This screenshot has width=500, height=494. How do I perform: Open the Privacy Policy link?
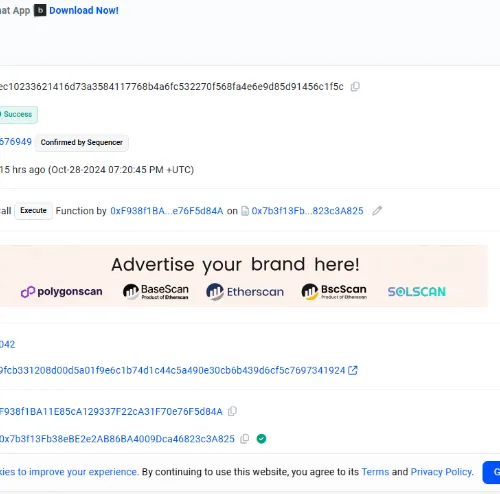[442, 472]
